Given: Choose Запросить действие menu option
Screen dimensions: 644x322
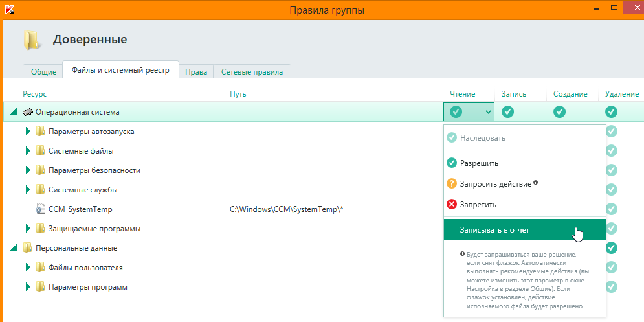Looking at the screenshot, I should 525,184.
